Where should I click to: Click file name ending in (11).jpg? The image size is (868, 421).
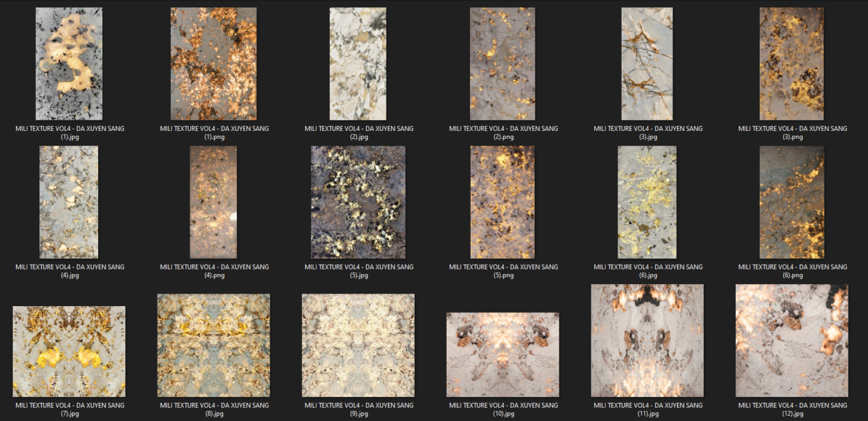[648, 409]
